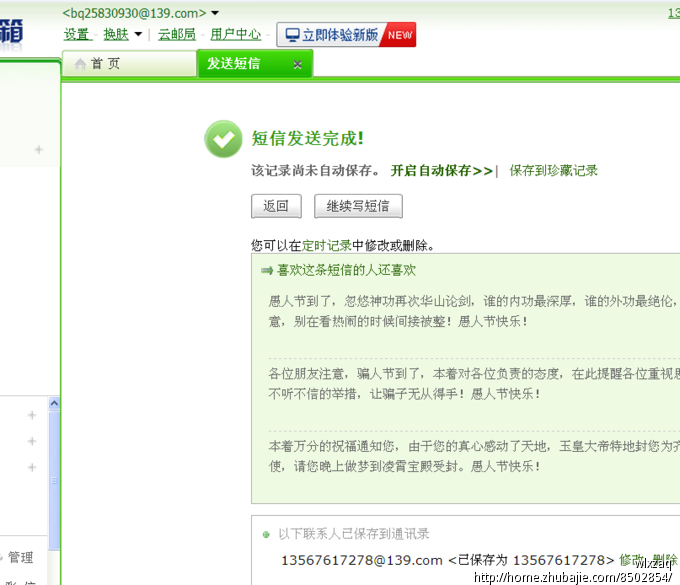
Task: Click the plus icon in upper left sidebar
Action: point(39,150)
